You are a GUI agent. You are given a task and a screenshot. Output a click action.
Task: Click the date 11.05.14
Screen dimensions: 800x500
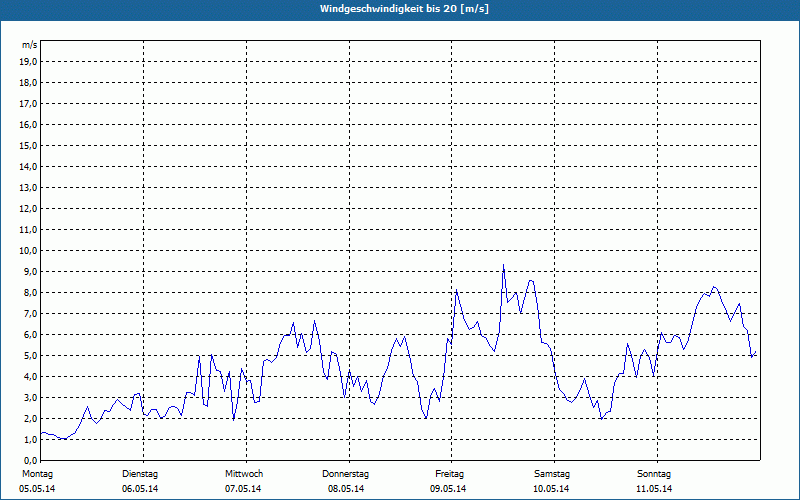click(654, 489)
